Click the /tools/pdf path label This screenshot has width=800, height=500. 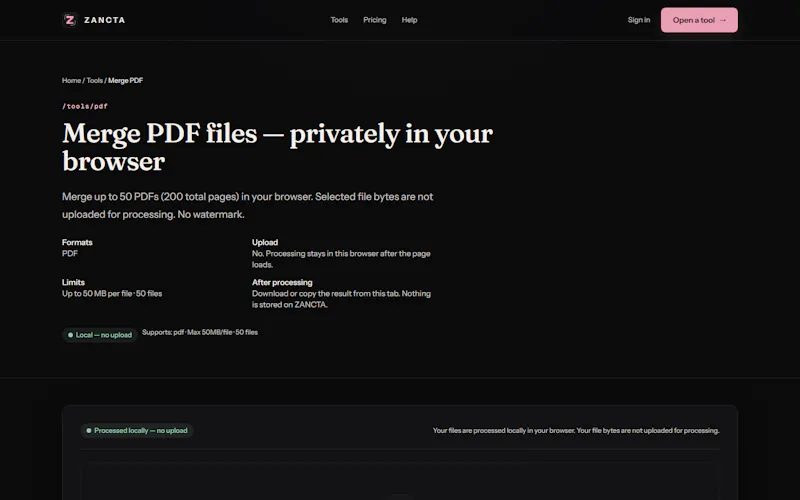85,106
